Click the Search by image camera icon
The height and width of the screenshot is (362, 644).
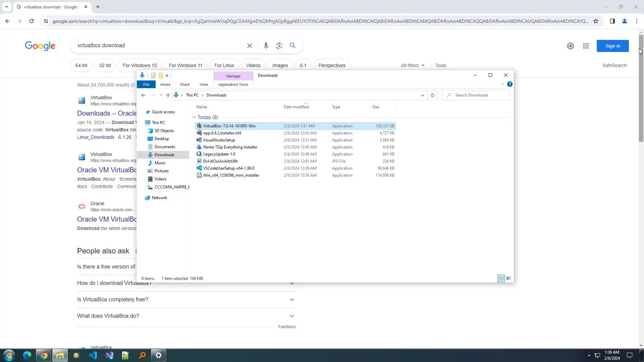point(279,46)
